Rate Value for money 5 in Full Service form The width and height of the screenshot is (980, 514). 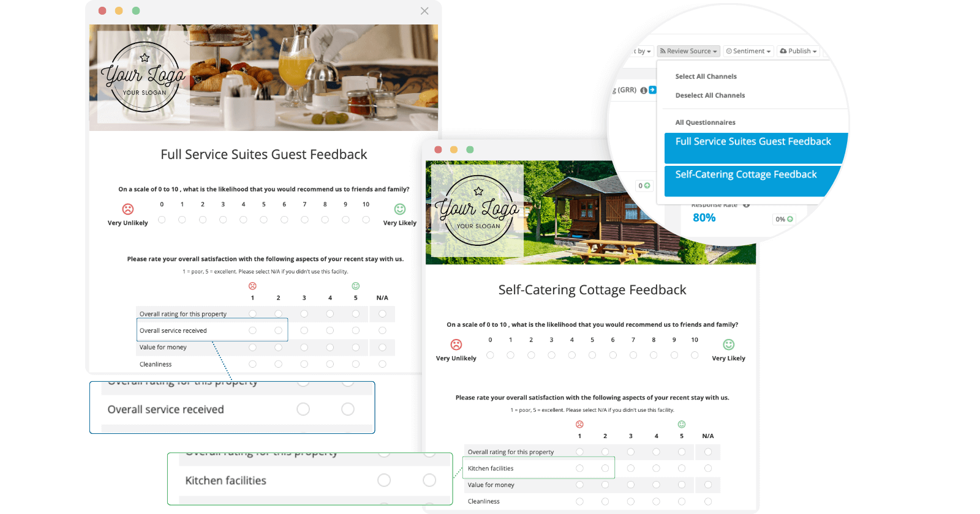click(x=356, y=348)
